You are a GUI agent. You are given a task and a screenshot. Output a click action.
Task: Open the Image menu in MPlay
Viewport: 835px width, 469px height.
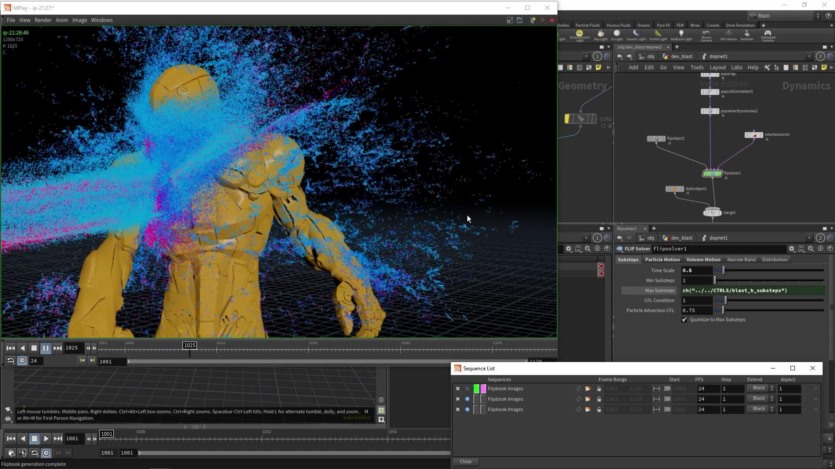79,20
